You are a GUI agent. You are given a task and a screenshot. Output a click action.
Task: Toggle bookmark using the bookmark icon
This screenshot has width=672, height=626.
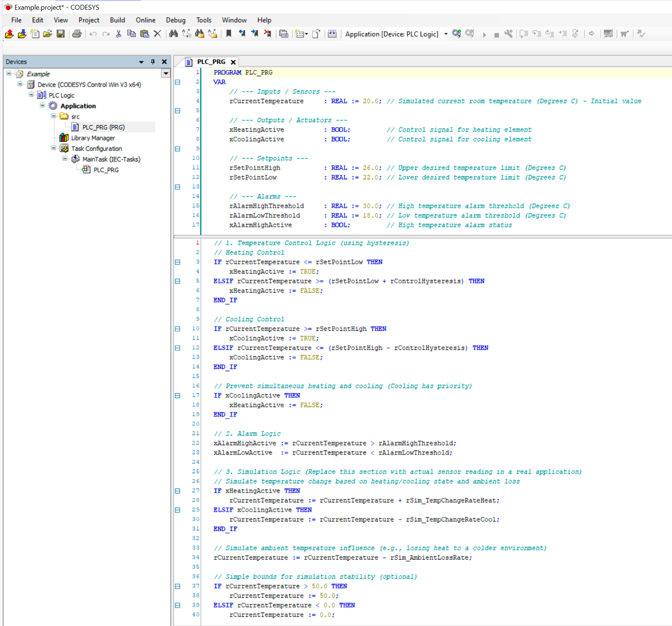pyautogui.click(x=229, y=34)
